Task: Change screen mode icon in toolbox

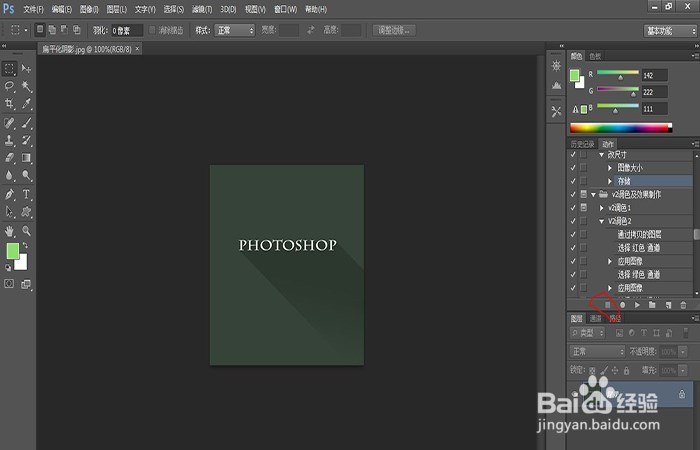Action: tap(26, 284)
